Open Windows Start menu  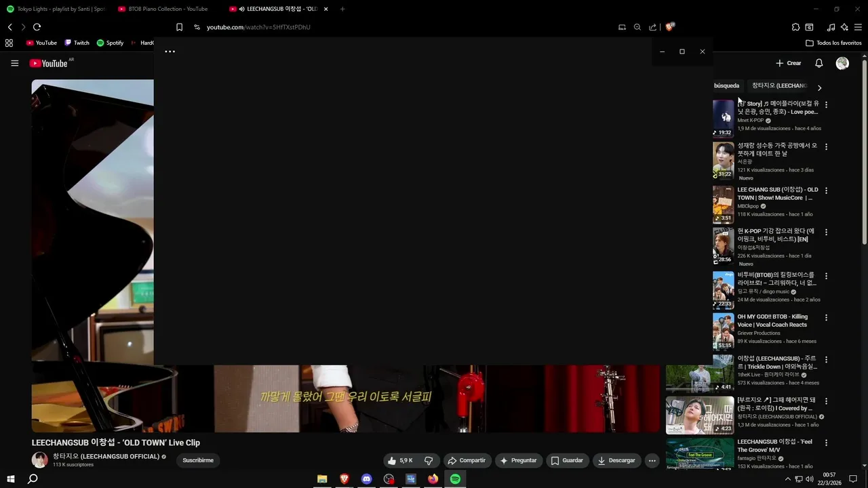coord(10,479)
